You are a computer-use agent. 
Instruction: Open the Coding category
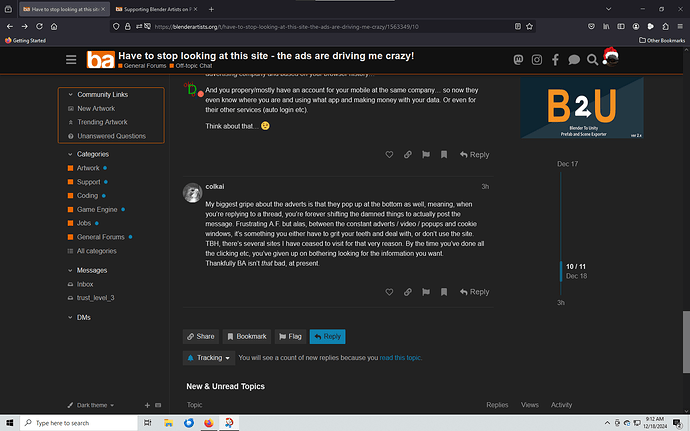pyautogui.click(x=87, y=195)
